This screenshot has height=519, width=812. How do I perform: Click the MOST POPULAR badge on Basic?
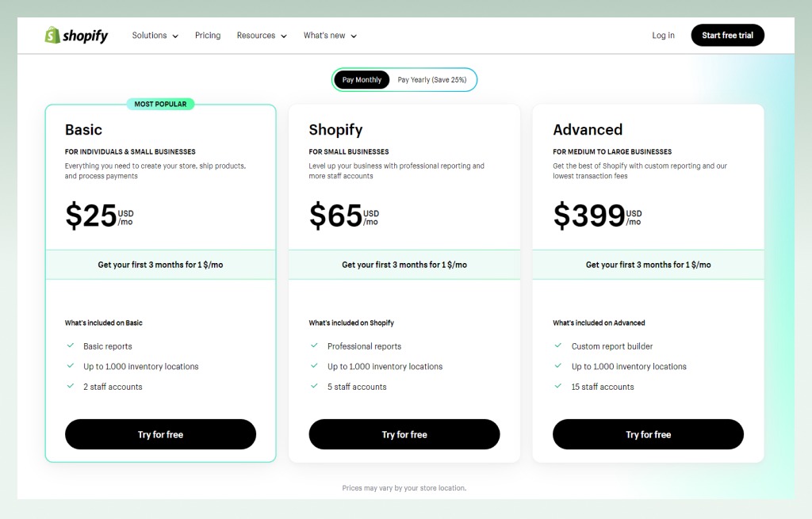(160, 104)
